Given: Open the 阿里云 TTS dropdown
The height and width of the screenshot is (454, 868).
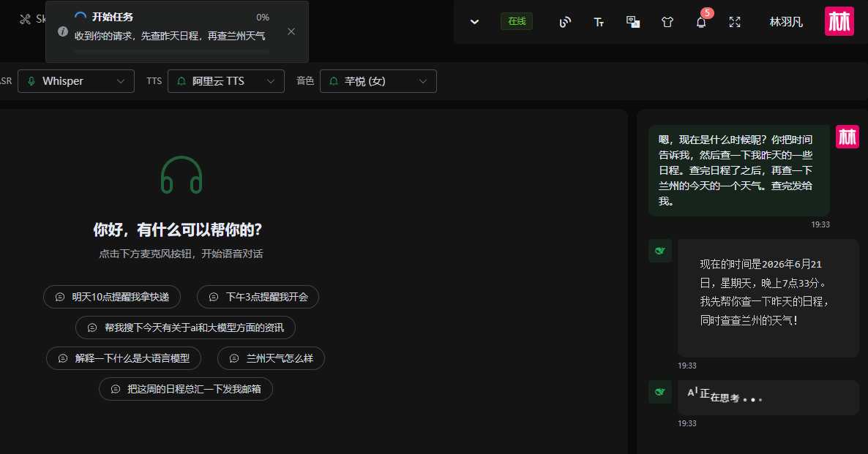Looking at the screenshot, I should pyautogui.click(x=226, y=81).
